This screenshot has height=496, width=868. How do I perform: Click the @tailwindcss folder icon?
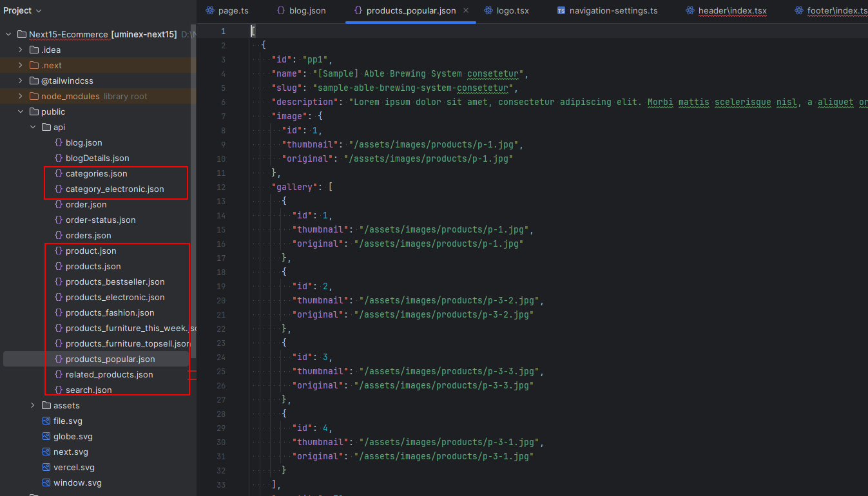click(x=34, y=81)
